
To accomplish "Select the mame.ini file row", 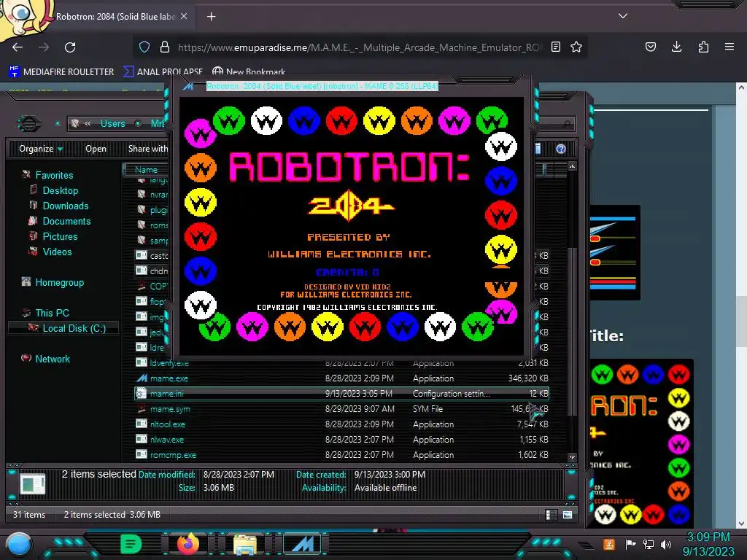I will coord(342,393).
